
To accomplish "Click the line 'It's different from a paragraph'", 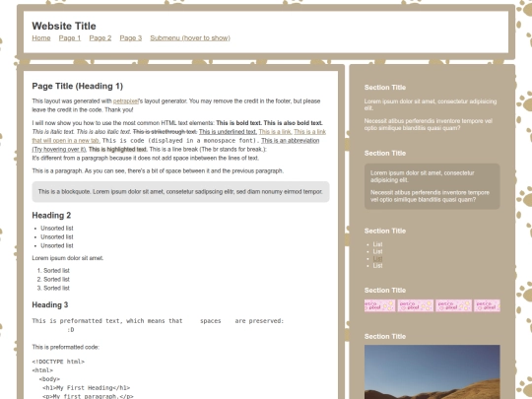I will tap(145, 158).
